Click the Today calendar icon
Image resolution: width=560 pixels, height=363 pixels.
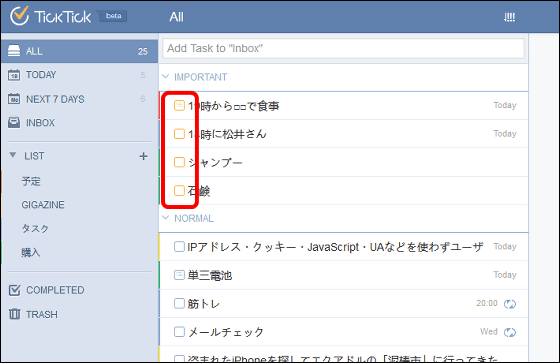click(x=14, y=75)
